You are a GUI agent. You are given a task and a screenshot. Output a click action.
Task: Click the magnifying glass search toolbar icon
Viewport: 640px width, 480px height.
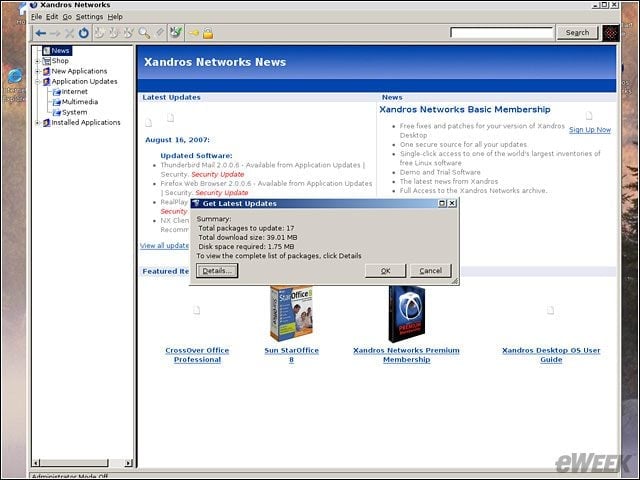[x=144, y=33]
